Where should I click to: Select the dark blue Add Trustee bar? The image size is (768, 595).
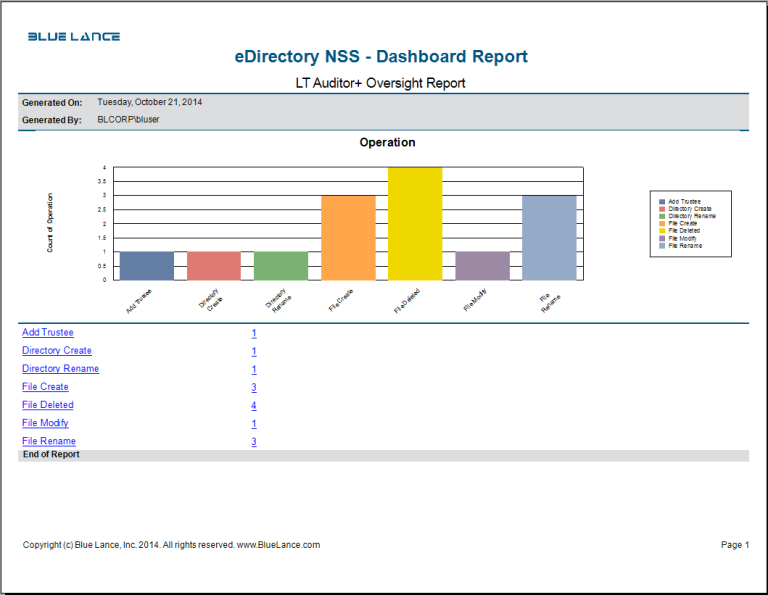[146, 266]
